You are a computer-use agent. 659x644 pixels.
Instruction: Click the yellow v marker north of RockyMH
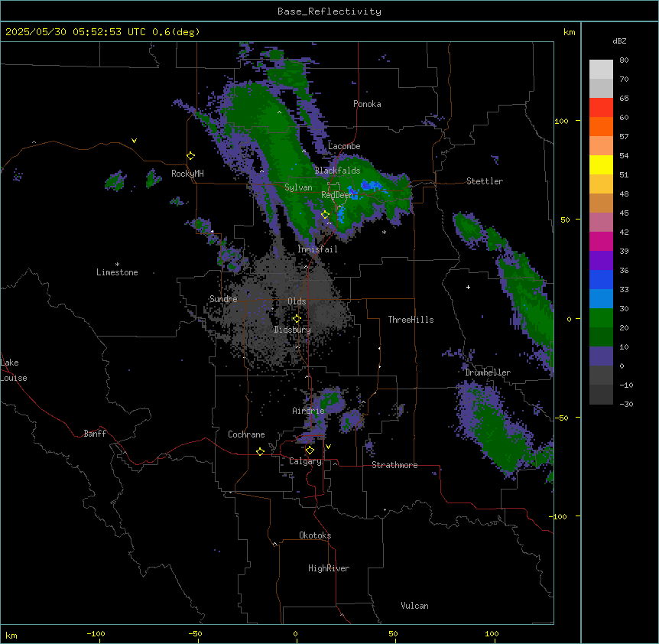pos(134,141)
